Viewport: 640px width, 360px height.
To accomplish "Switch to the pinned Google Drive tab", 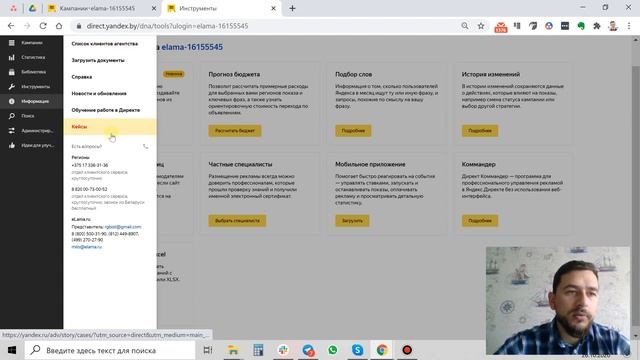I will [32, 8].
